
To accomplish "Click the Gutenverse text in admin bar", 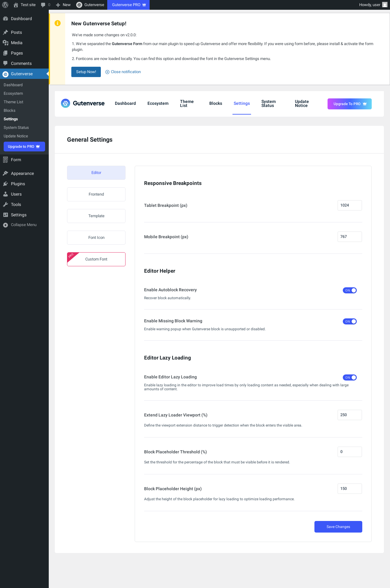I will coord(94,5).
